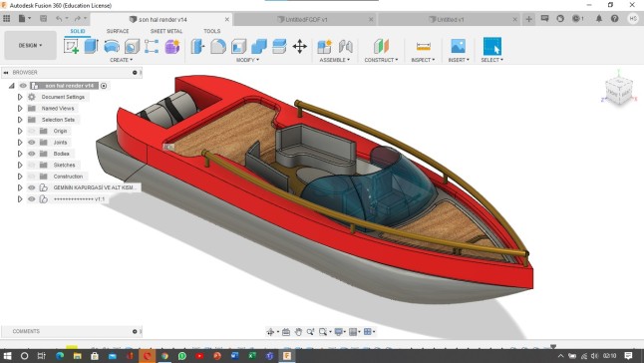The image size is (644, 363).
Task: Open the MODIFY menu
Action: (x=247, y=60)
